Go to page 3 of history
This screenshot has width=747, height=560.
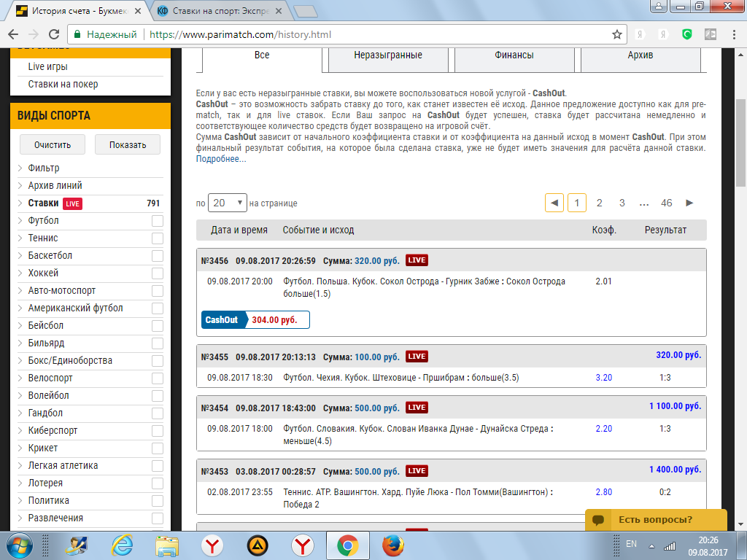[622, 203]
